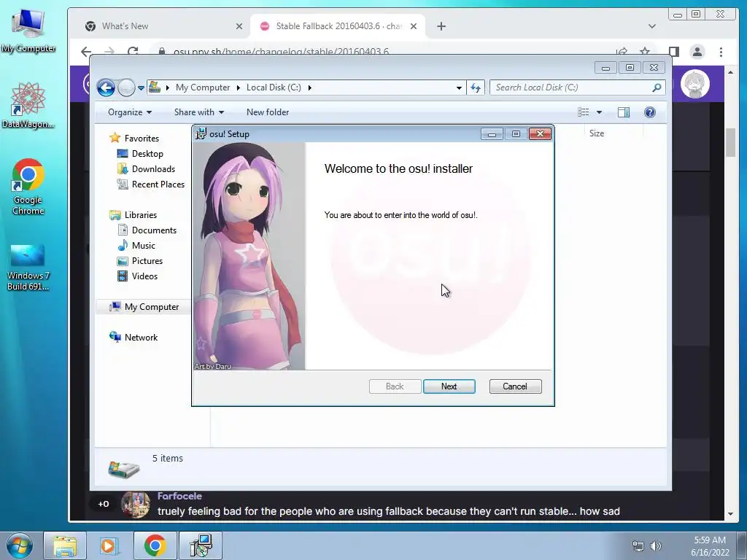Viewport: 747px width, 560px height.
Task: Click Chrome page scrollbar down arrow
Action: point(731,514)
